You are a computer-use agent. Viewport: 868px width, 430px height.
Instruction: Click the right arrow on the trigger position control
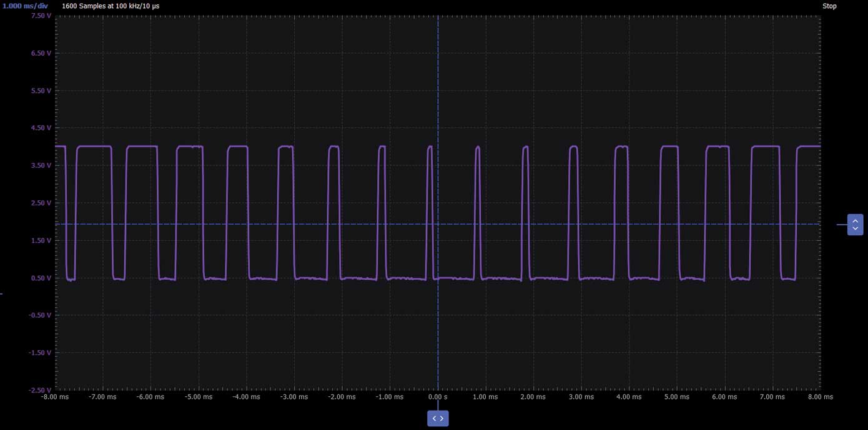pos(441,418)
